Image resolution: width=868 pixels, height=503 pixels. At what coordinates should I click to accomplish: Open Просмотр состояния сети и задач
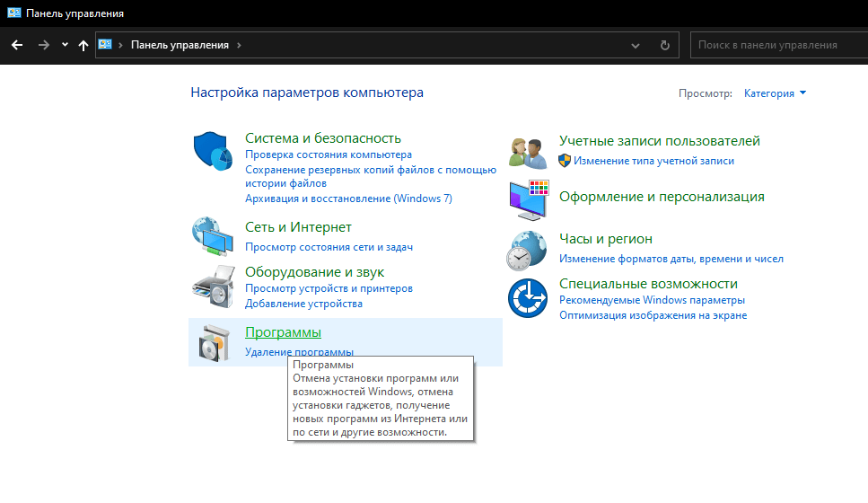click(329, 247)
